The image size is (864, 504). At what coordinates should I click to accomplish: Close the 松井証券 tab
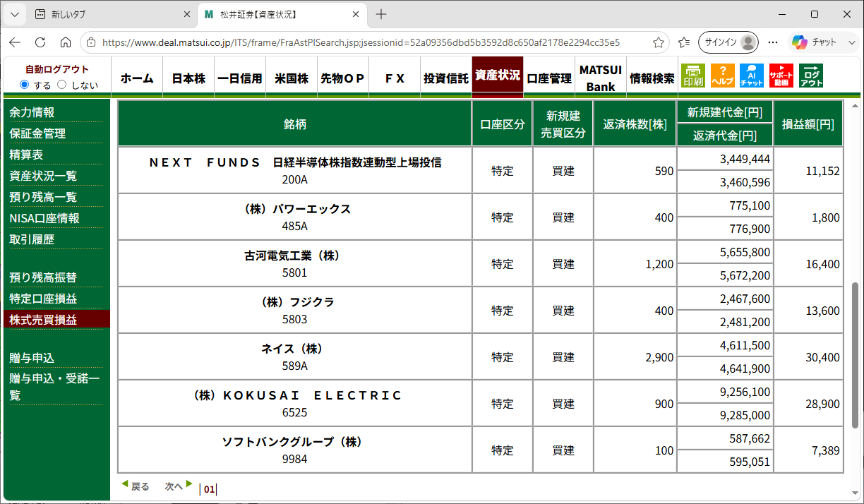click(356, 14)
